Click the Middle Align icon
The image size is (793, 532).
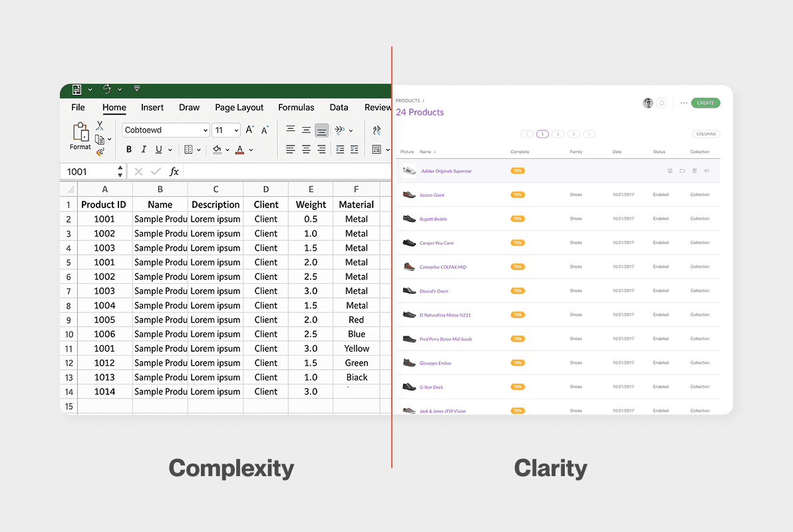point(307,130)
